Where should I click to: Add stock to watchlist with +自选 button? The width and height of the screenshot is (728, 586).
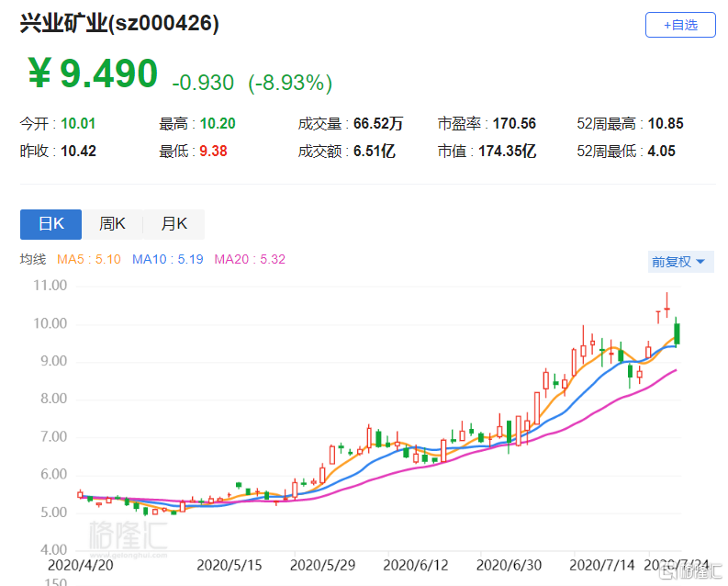680,25
